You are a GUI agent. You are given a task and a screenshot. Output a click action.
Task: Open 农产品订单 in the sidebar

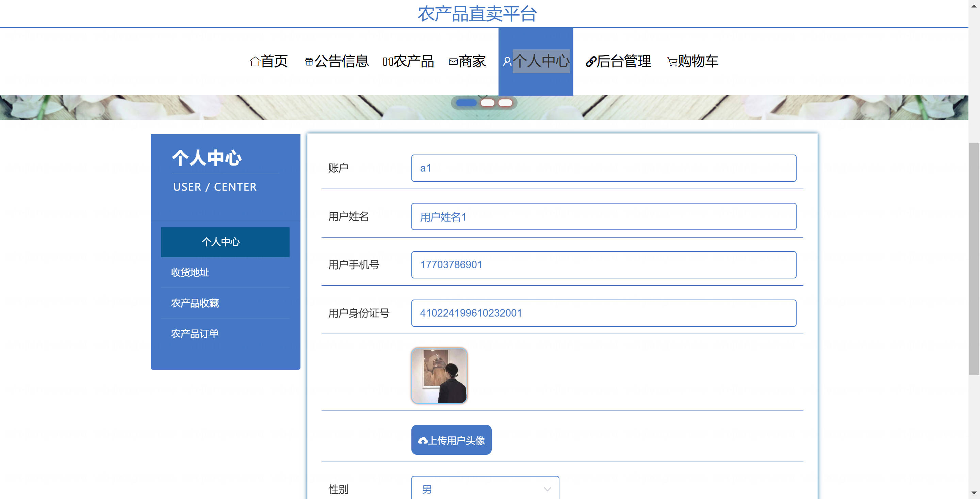225,334
